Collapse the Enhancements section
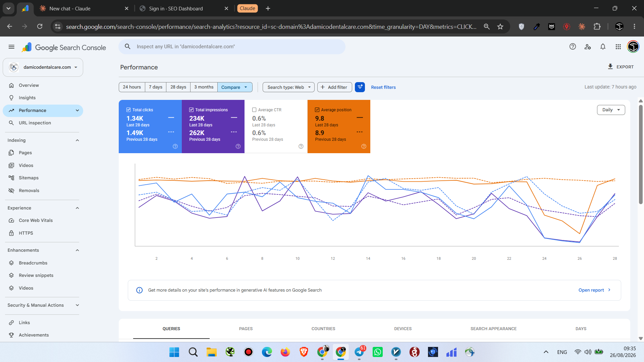The height and width of the screenshot is (362, 644). click(x=77, y=250)
